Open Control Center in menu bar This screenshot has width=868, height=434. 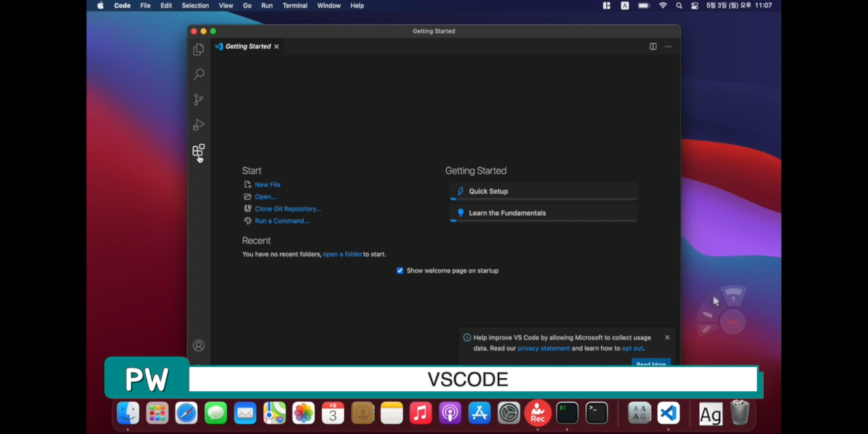click(695, 5)
